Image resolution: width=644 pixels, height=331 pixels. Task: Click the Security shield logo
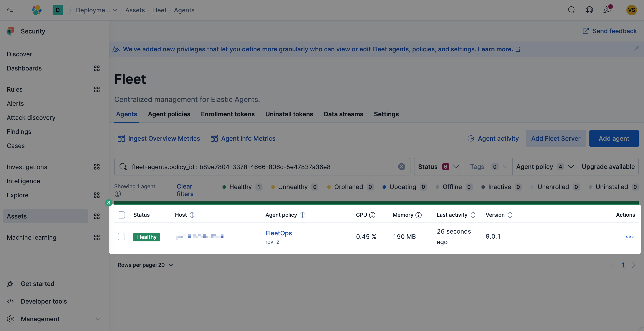[x=10, y=31]
